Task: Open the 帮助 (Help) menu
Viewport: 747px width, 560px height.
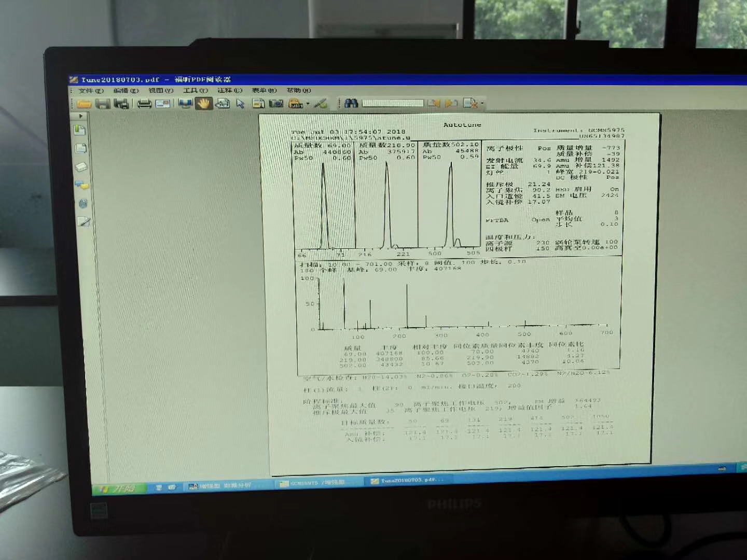Action: coord(298,90)
